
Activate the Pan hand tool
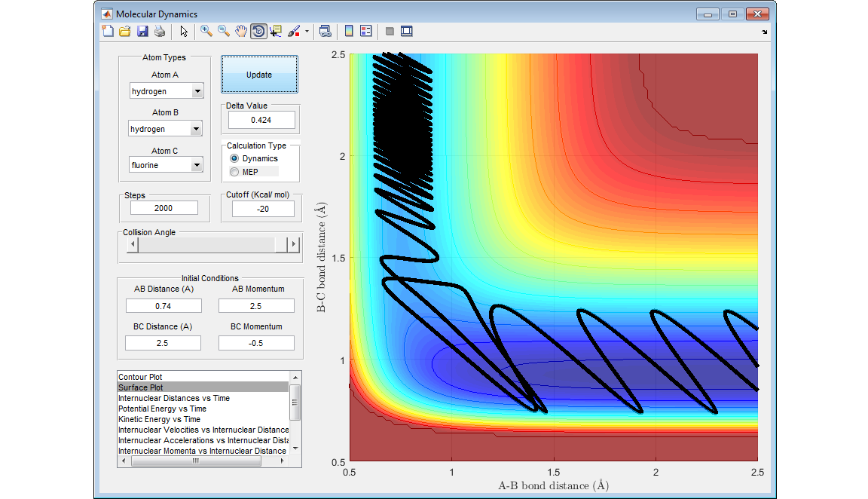click(241, 31)
